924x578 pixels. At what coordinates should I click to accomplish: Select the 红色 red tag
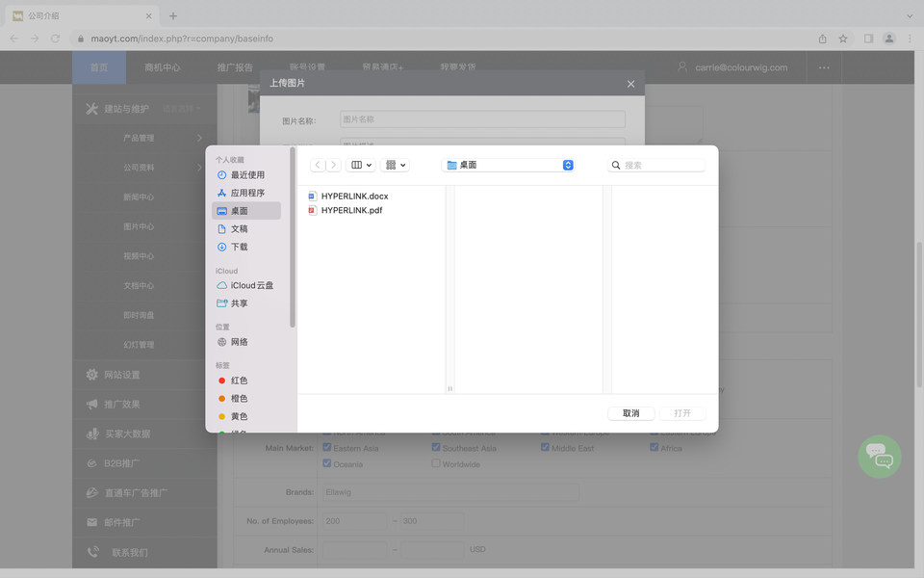coord(239,381)
